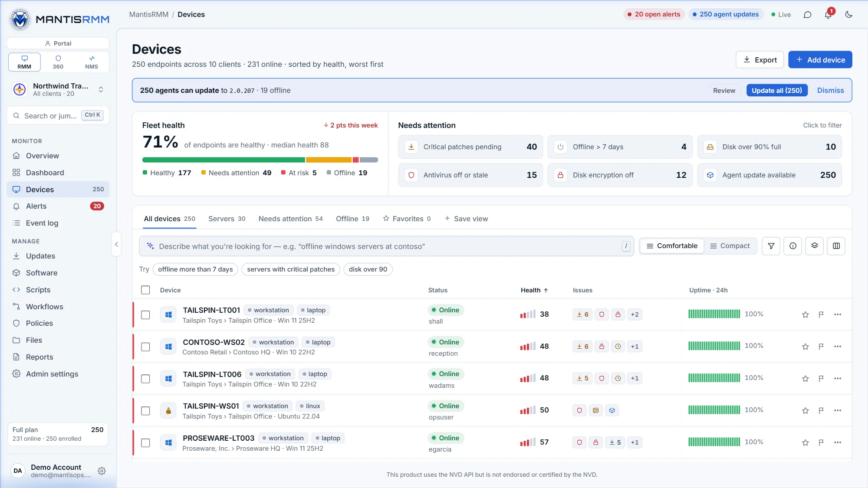Switch to the 360 module
Image resolution: width=868 pixels, height=488 pixels.
click(58, 62)
